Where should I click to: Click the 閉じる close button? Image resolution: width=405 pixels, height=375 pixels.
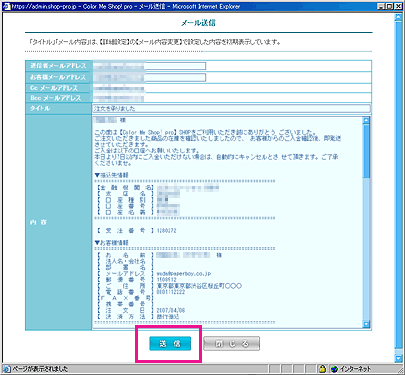231,344
